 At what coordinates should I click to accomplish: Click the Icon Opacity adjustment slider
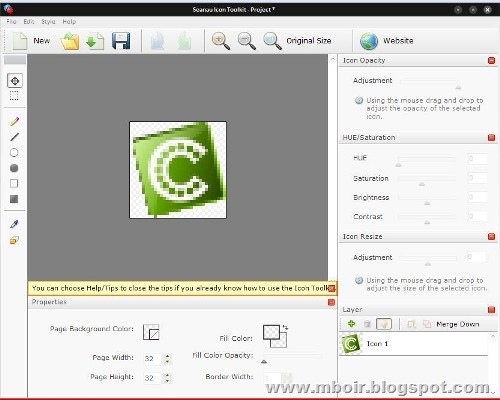pyautogui.click(x=429, y=83)
